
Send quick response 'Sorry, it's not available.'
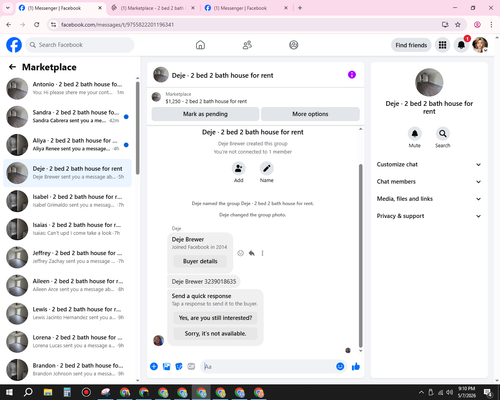click(215, 334)
